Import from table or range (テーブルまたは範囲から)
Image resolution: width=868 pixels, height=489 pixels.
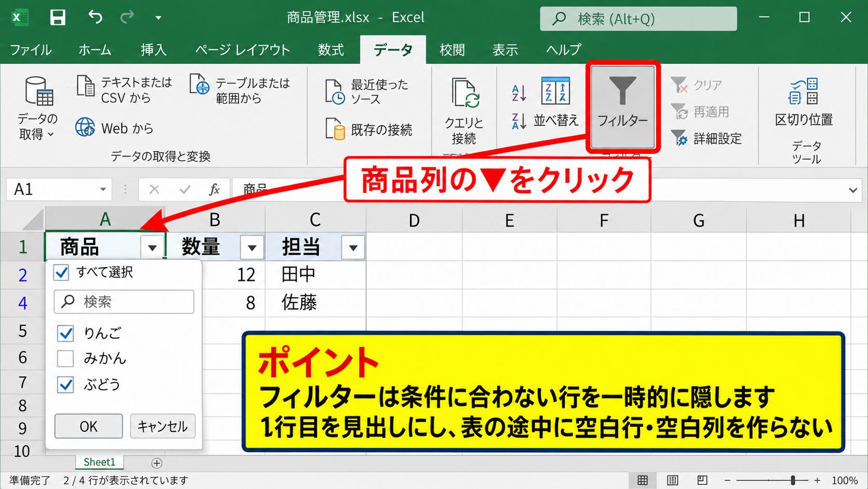pos(239,90)
